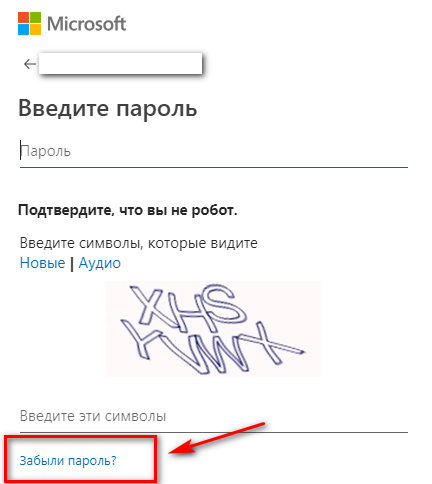
Task: Click the Microsoft four-square logo
Action: (x=29, y=24)
